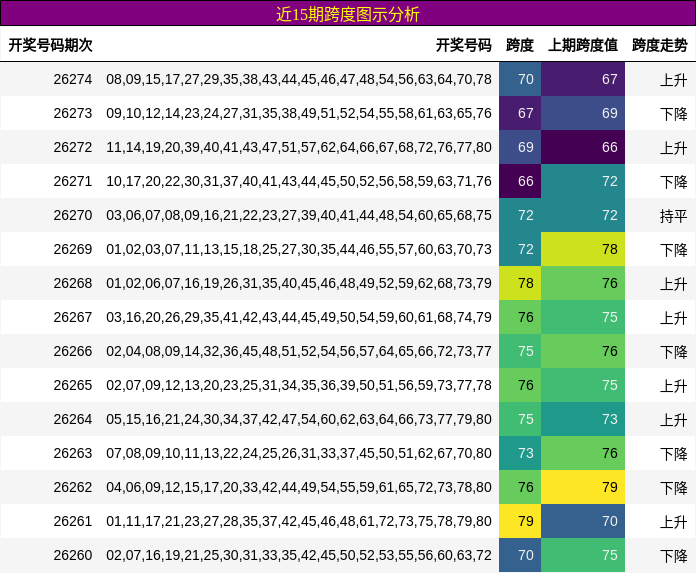Click span cell 78 in row 26268
Screen dimensions: 696x573
pyautogui.click(x=520, y=283)
